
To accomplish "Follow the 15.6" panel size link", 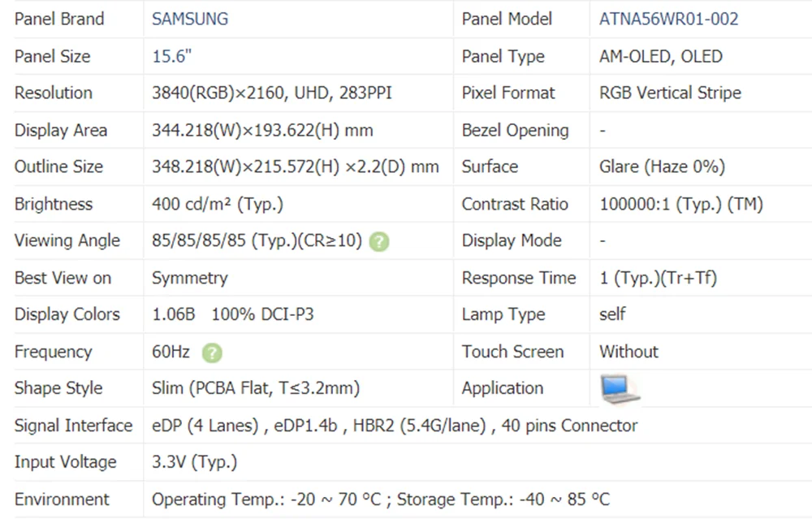I will pos(172,56).
